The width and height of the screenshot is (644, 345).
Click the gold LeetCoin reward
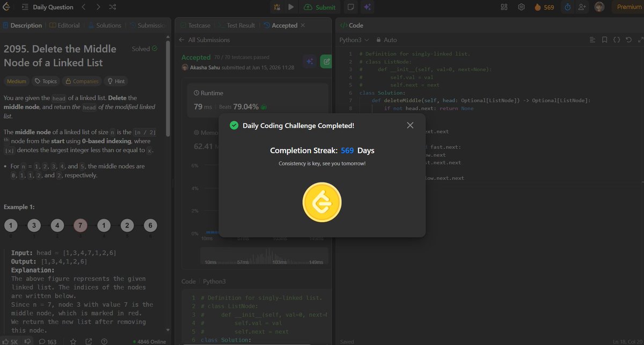[322, 202]
